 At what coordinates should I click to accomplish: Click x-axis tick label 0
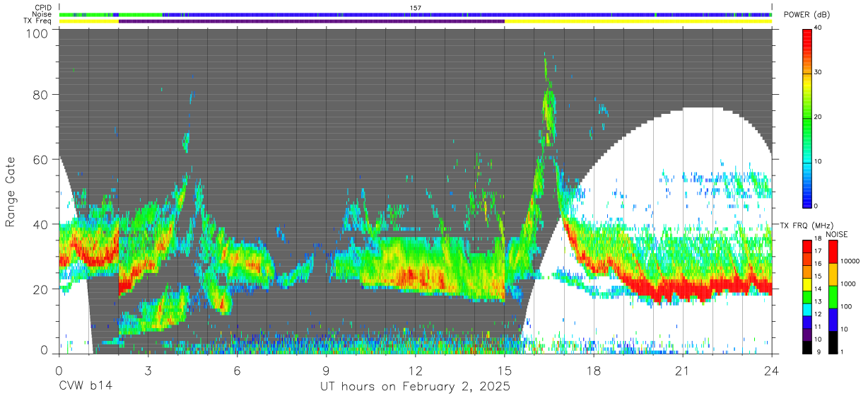point(59,370)
